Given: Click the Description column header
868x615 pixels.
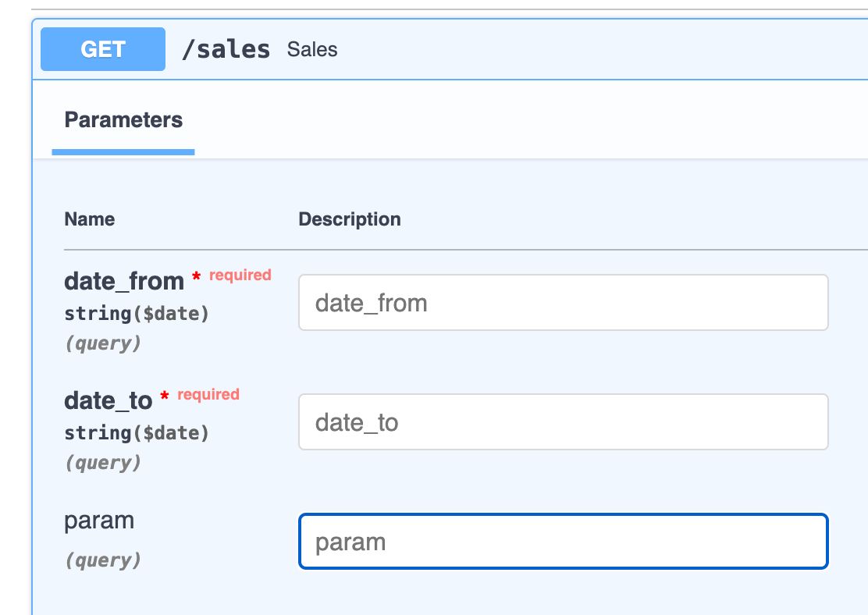Looking at the screenshot, I should tap(350, 219).
